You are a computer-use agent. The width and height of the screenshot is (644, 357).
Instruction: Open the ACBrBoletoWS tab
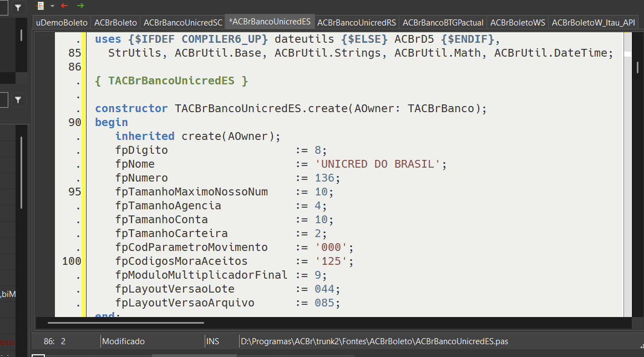pos(518,23)
